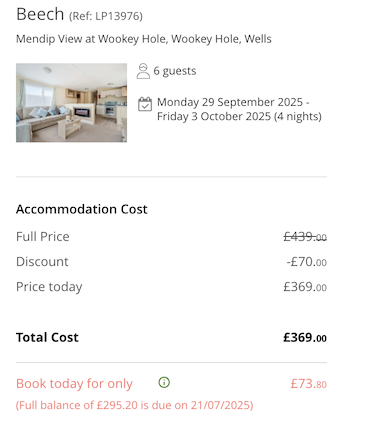383x433 pixels.
Task: Click the Discount label
Action: 42,262
